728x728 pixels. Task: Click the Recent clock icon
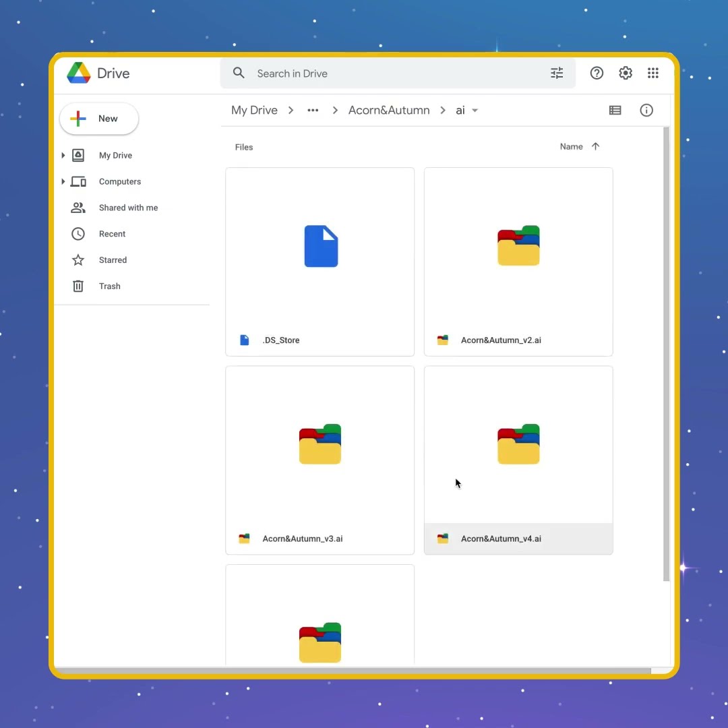[x=78, y=233]
